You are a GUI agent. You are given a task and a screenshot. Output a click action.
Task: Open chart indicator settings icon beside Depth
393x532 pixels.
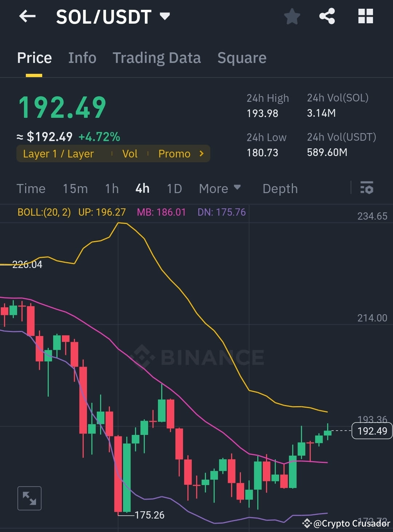[x=367, y=188]
